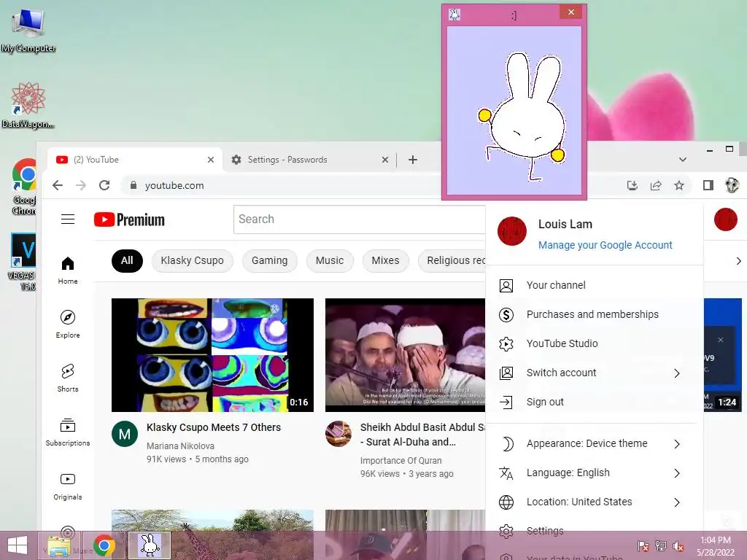
Task: Click Mariana Nikolova channel name
Action: (x=181, y=446)
